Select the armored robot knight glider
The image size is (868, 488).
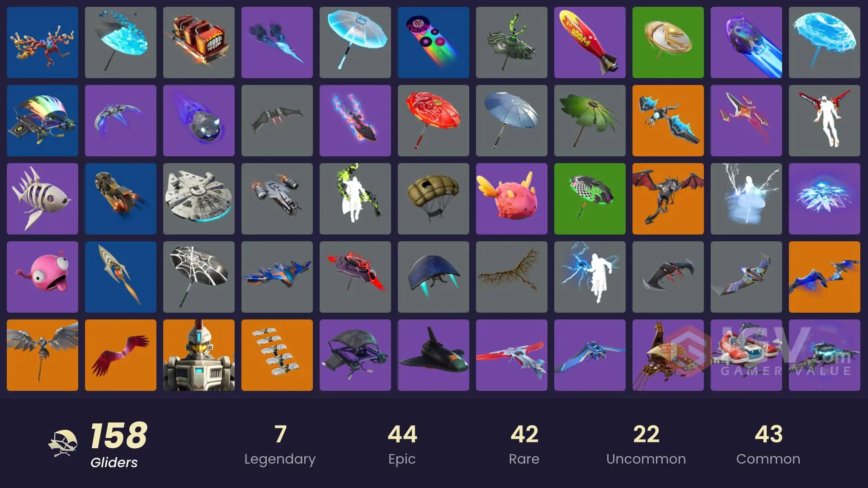pos(199,355)
